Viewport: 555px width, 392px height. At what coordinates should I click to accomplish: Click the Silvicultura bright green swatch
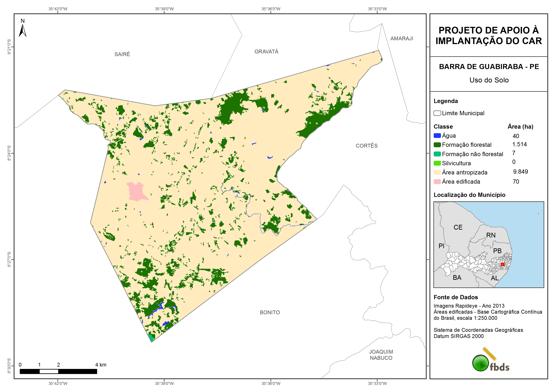(x=437, y=163)
